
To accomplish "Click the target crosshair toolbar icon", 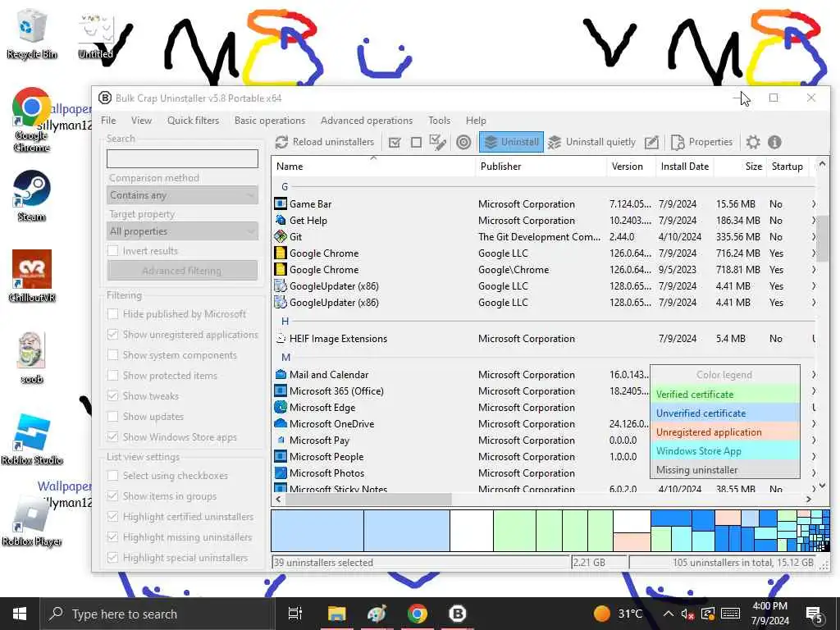I will (x=464, y=143).
